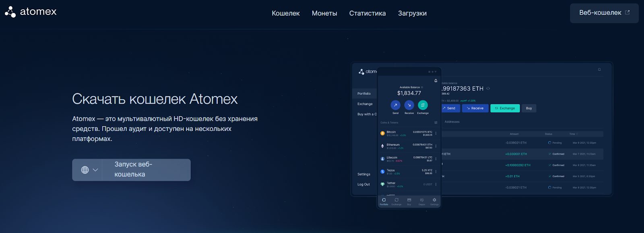Image resolution: width=644 pixels, height=233 pixels.
Task: Click the info icon beside Available Balance
Action: [422, 87]
